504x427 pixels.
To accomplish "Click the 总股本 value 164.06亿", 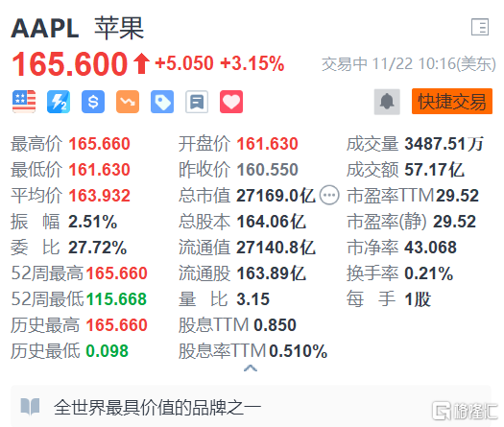I will coord(271,222).
